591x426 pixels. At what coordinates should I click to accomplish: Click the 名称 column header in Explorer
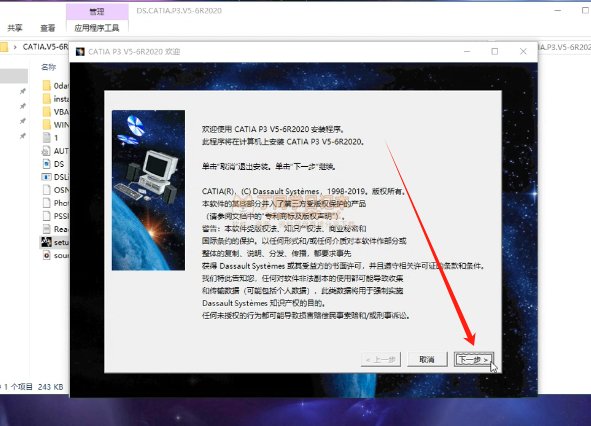coord(49,67)
